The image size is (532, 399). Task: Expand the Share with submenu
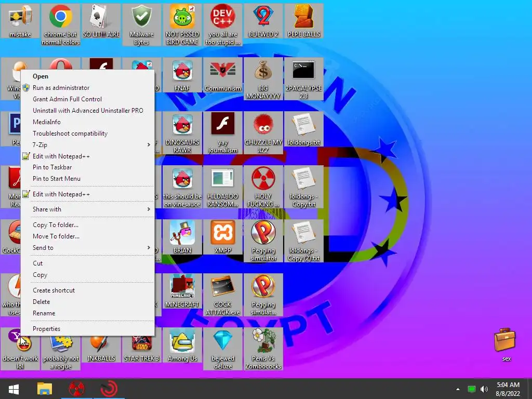tap(87, 209)
